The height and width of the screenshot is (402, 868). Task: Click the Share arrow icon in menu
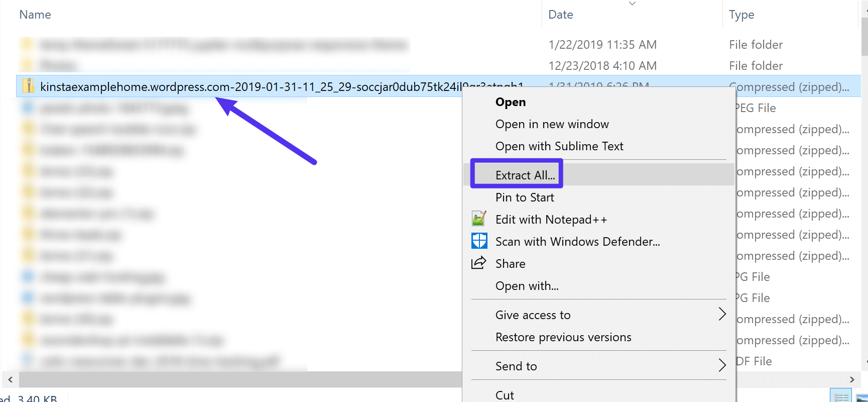coord(479,263)
